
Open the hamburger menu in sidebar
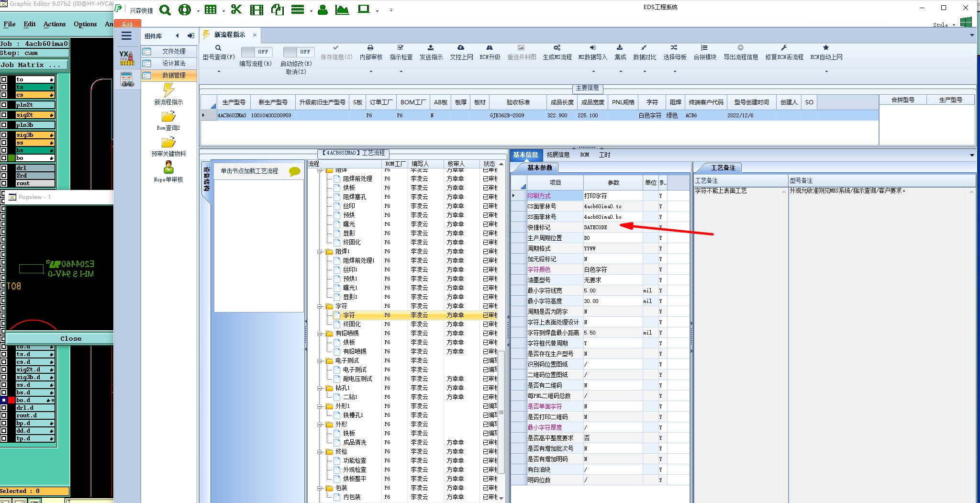126,36
